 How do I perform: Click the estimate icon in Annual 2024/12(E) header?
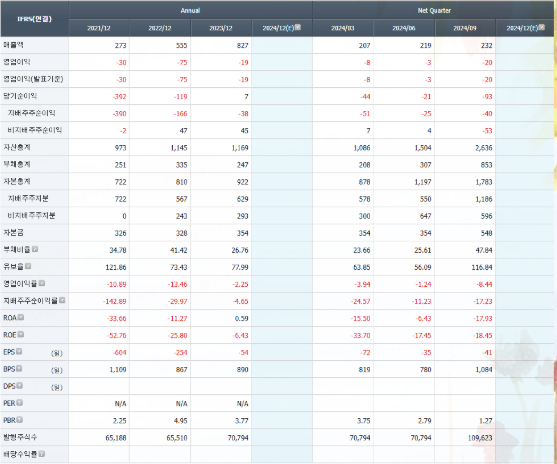click(x=298, y=27)
